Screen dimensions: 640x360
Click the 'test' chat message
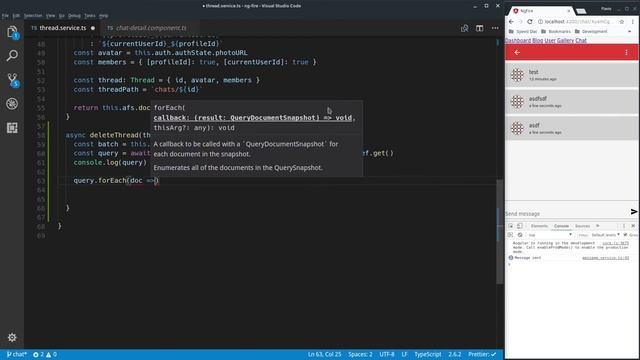pyautogui.click(x=572, y=75)
